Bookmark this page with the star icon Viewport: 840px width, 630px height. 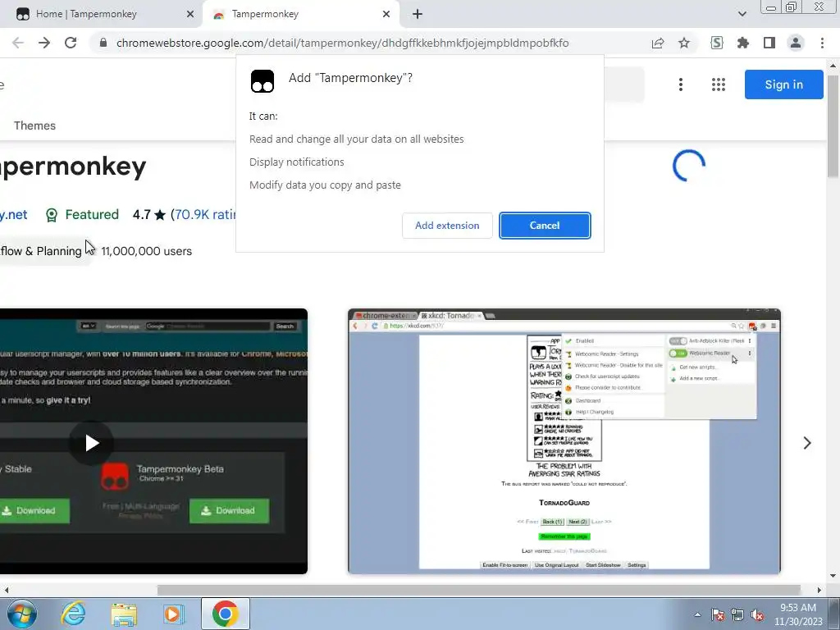[684, 43]
